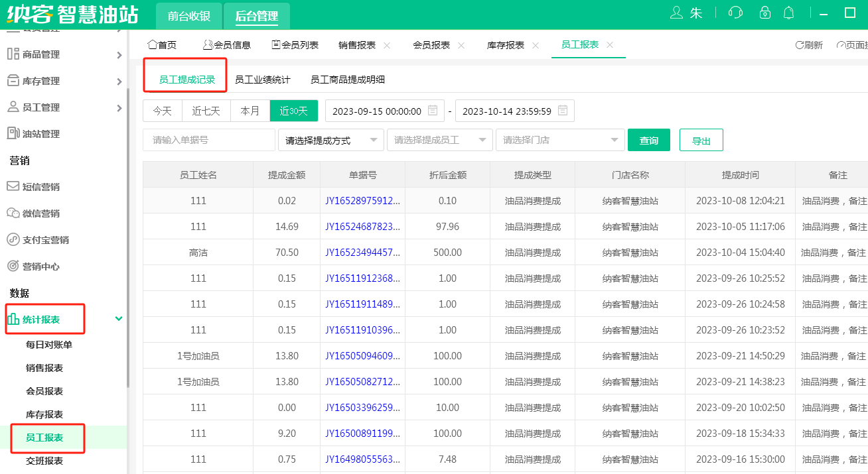
Task: Select the 今天 date range option
Action: [x=163, y=111]
